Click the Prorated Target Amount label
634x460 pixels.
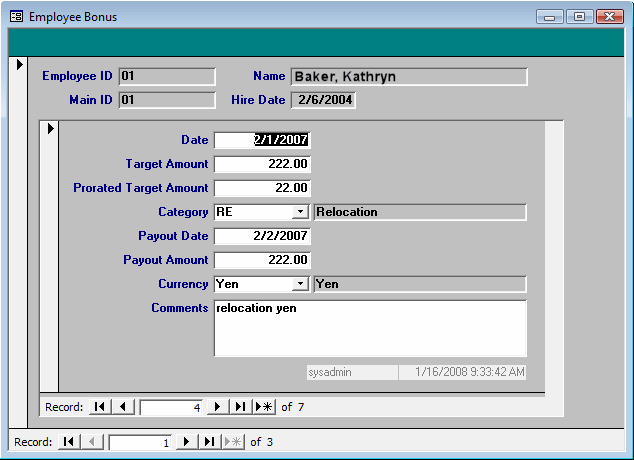pos(140,188)
